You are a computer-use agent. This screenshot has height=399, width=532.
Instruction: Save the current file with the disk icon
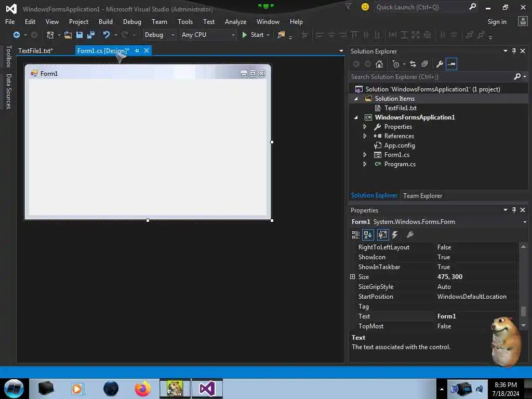coord(79,35)
